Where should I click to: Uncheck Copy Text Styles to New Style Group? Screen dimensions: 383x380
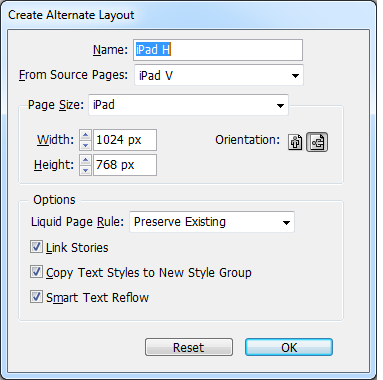coord(36,272)
